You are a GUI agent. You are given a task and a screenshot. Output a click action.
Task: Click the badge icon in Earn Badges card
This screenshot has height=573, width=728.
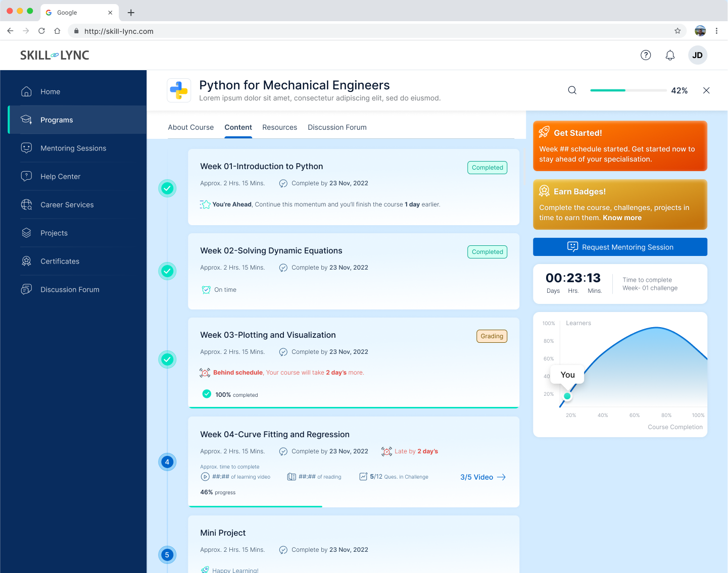point(544,191)
